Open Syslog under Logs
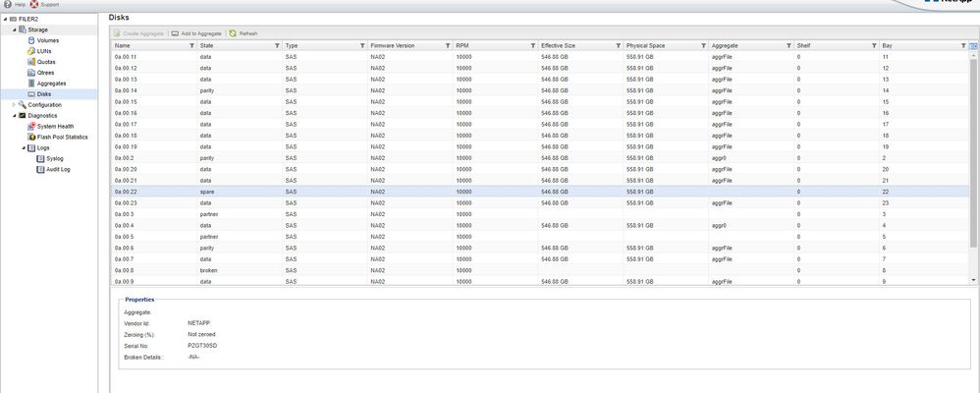The image size is (980, 393). [x=55, y=158]
